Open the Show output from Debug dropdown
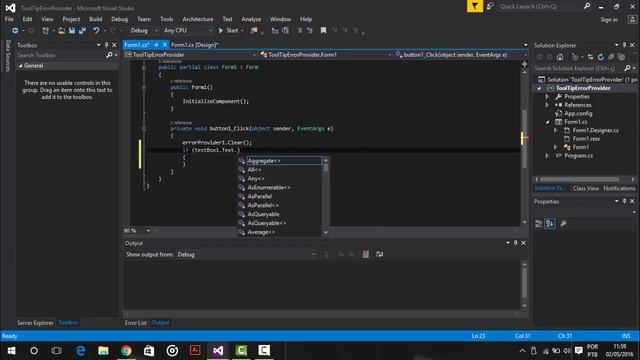Screen dimensions: 640x360 tap(247, 254)
